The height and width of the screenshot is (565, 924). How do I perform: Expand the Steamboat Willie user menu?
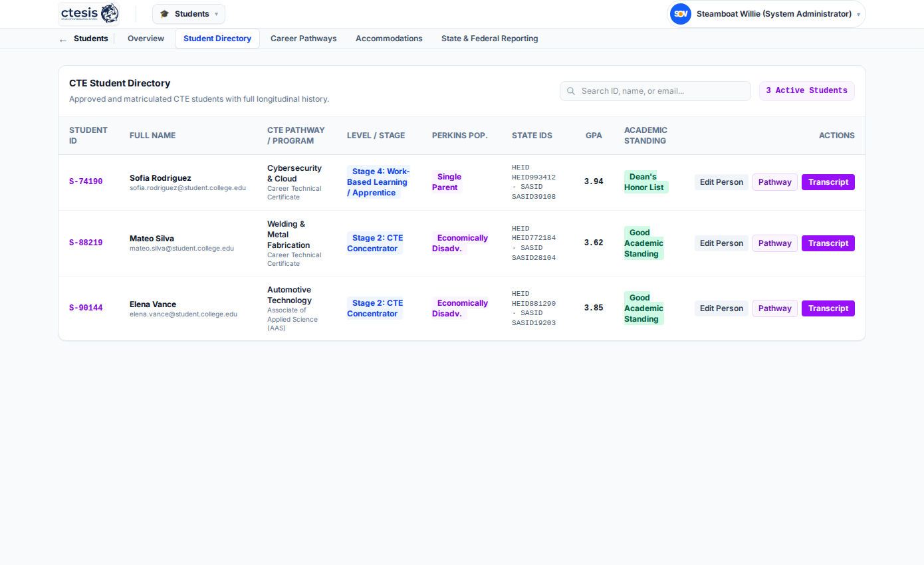[766, 14]
